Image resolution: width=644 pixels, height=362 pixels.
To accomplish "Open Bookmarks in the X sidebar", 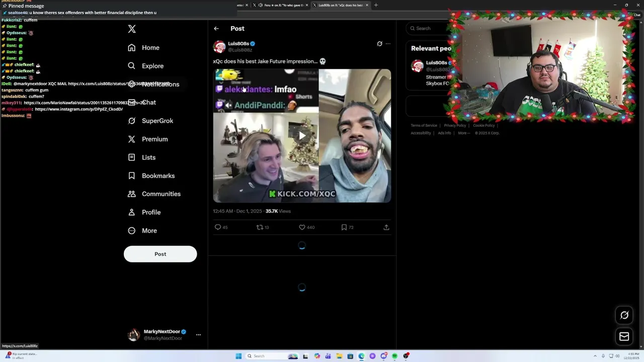I will tap(151, 175).
